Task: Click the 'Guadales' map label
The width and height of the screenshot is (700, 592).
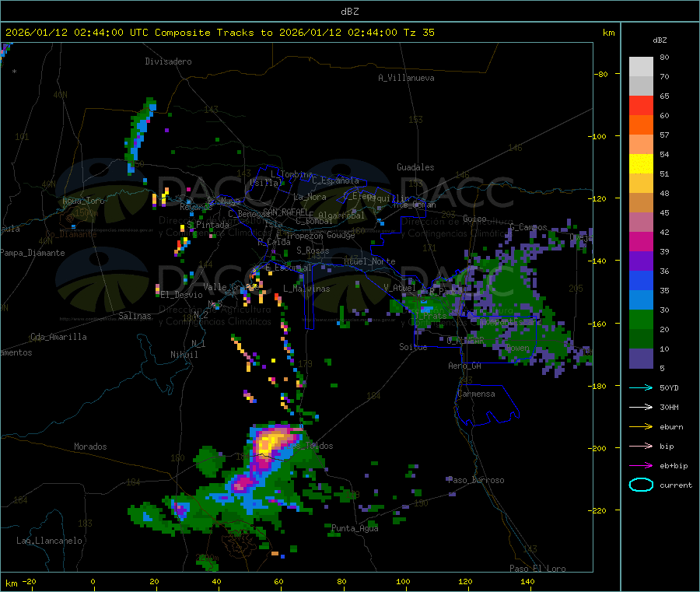Action: coord(415,167)
